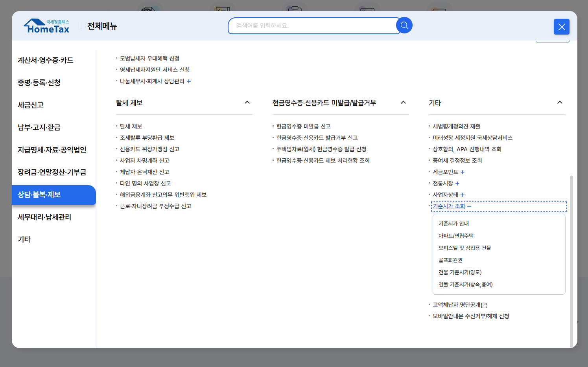The image size is (588, 367).
Task: Open 기준시가 안내 submenu item
Action: [x=453, y=224]
